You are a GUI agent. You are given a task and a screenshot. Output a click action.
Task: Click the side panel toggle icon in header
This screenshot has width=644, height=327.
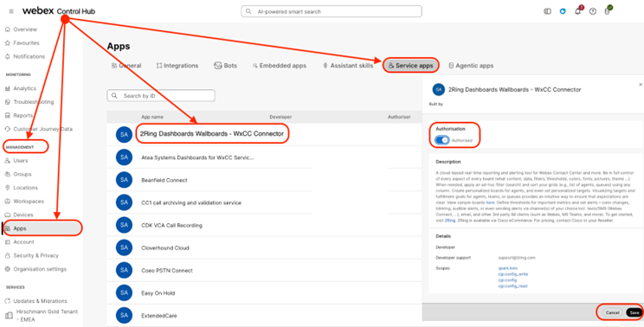pyautogui.click(x=547, y=11)
